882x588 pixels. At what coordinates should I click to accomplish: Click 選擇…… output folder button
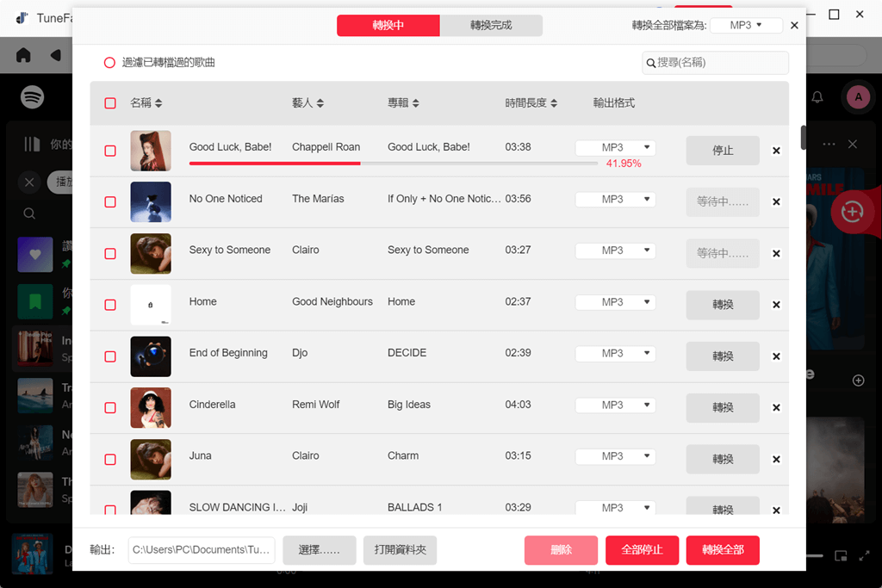[x=319, y=550]
